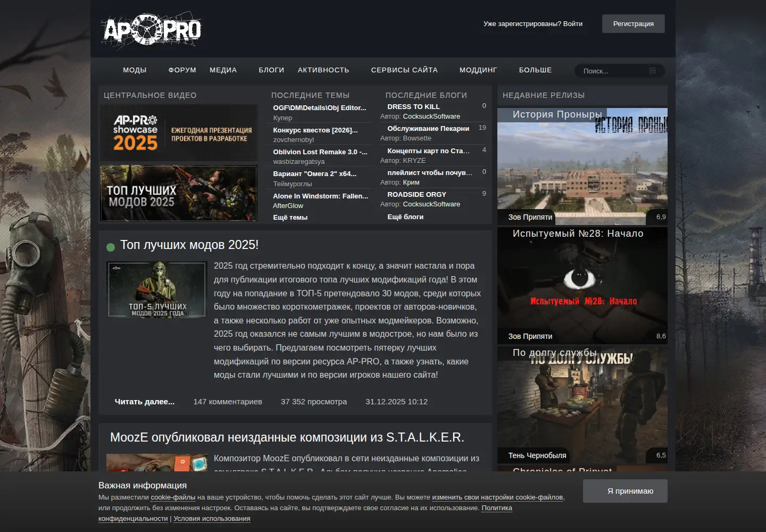Screen dimensions: 766x532
Task: Open the История Проныры release card
Action: click(582, 167)
